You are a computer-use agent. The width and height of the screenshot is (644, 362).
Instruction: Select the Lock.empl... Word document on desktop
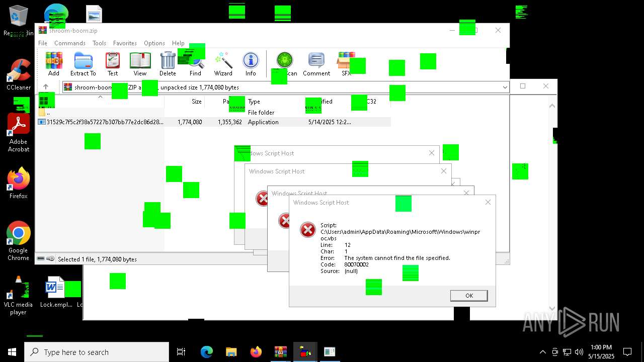point(56,292)
